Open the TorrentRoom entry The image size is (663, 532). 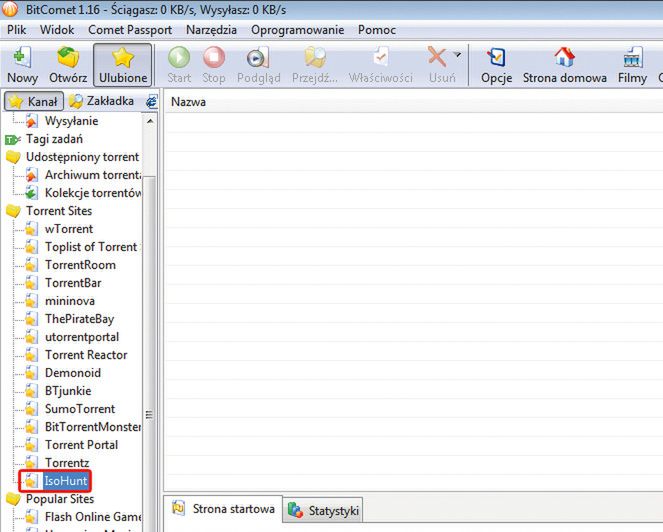(x=80, y=265)
